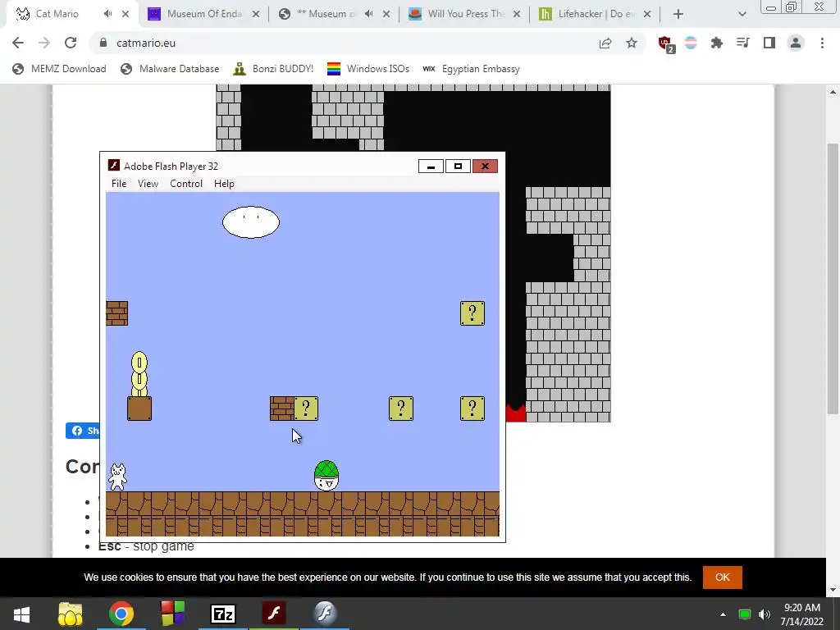The image size is (840, 630).
Task: Open the Windows Start button
Action: [22, 614]
